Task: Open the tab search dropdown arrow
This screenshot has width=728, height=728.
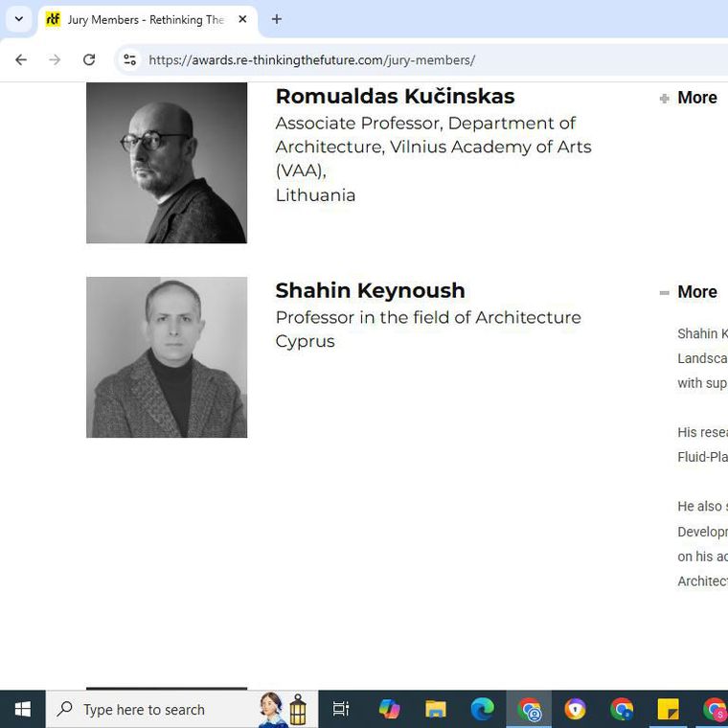Action: [18, 19]
